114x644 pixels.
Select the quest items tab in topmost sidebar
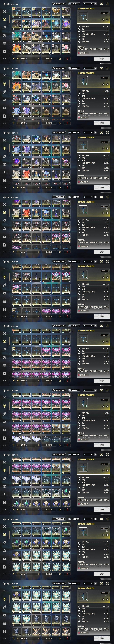pyautogui.click(x=4, y=52)
